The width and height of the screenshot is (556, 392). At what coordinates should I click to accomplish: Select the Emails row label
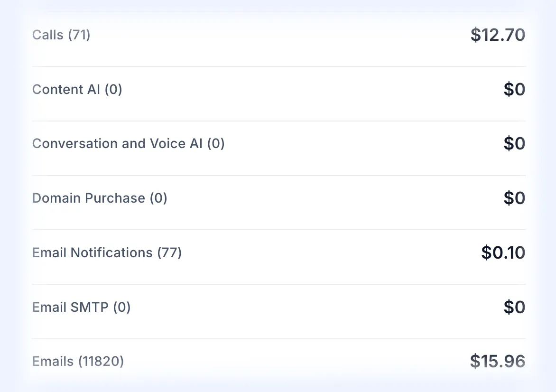78,361
